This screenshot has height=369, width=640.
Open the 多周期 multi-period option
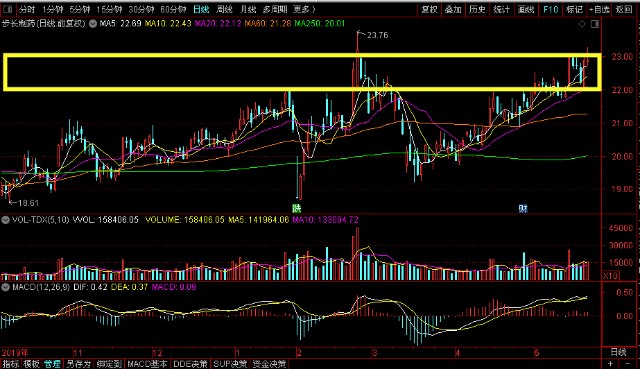pyautogui.click(x=275, y=9)
